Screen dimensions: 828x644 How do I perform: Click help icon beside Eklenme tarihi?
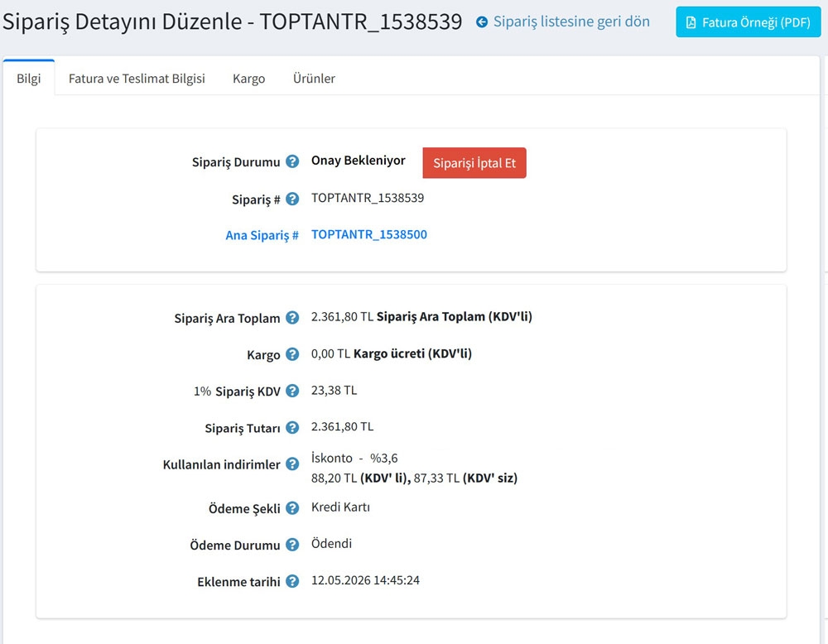tap(292, 581)
